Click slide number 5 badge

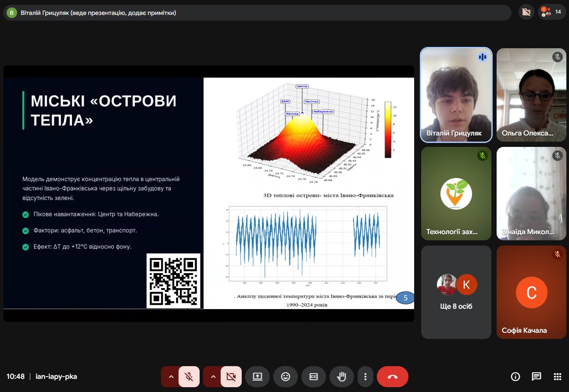[x=405, y=298]
